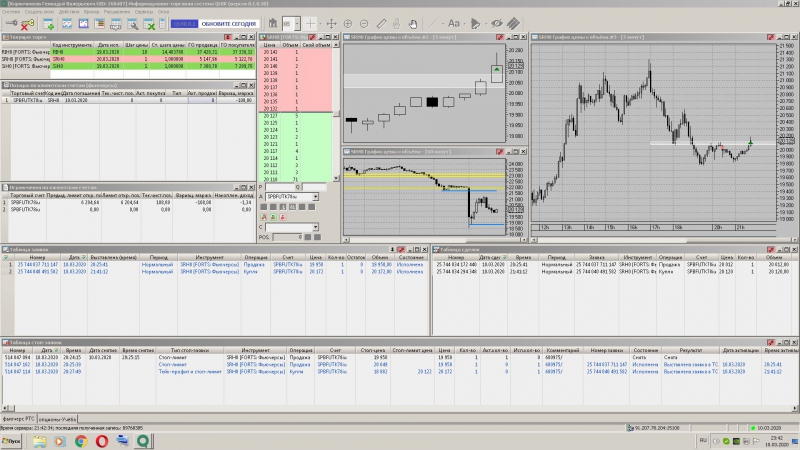Screen dimensions: 800x450
Task: Select the ruler measurement tool
Action: [381, 23]
